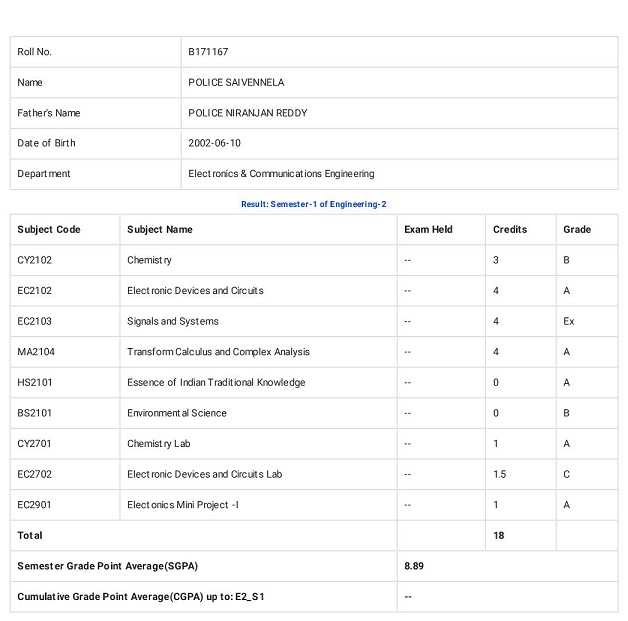Click the Subject Name column header
The image size is (628, 621).
coord(160,229)
